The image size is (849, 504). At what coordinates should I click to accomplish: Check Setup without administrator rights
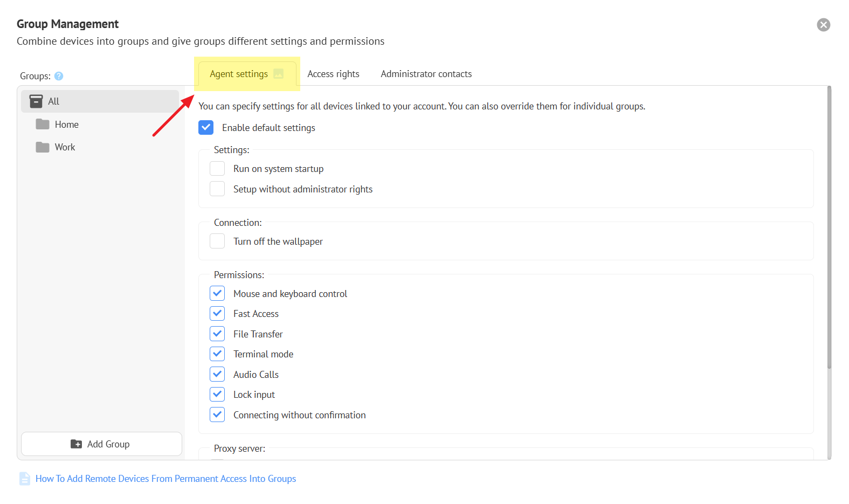pyautogui.click(x=217, y=189)
